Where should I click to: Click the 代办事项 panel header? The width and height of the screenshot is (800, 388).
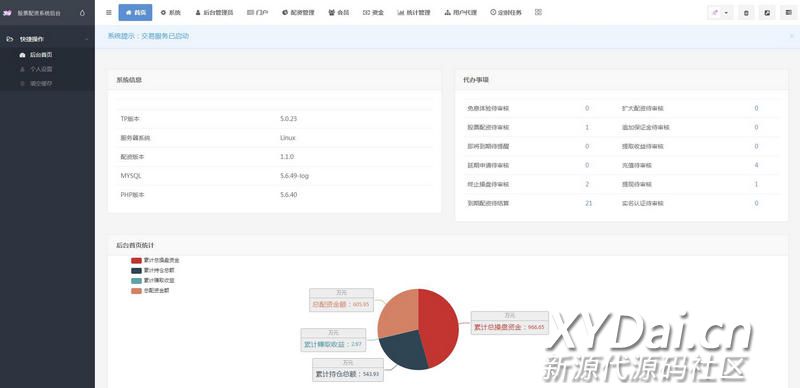(x=621, y=80)
